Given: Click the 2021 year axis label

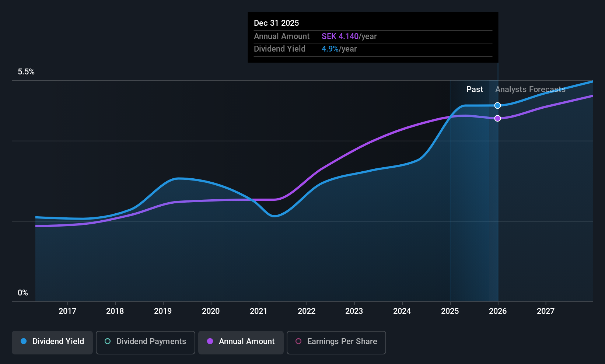Looking at the screenshot, I should coord(259,311).
